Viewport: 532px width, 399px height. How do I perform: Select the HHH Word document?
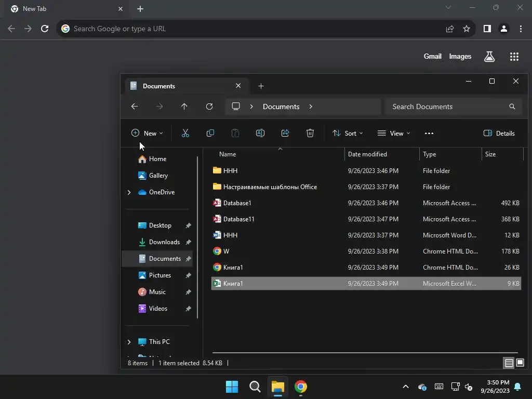[x=366, y=235]
